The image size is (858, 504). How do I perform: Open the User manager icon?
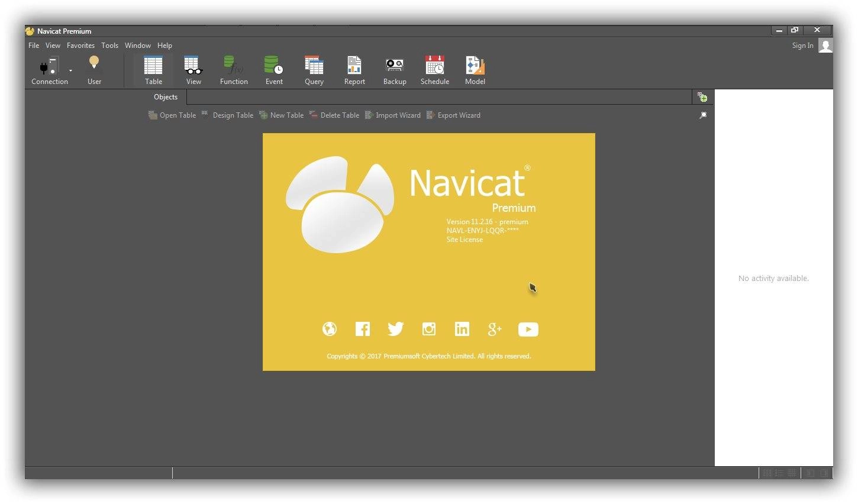[94, 64]
